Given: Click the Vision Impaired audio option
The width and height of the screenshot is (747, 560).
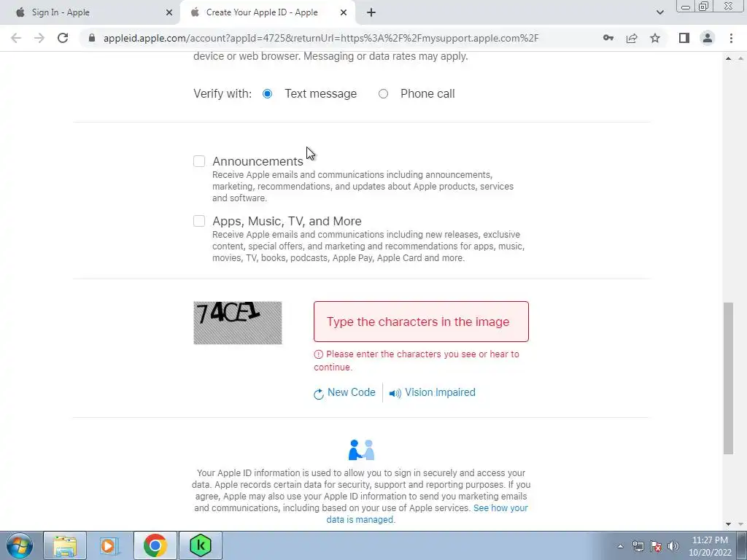Looking at the screenshot, I should 432,393.
